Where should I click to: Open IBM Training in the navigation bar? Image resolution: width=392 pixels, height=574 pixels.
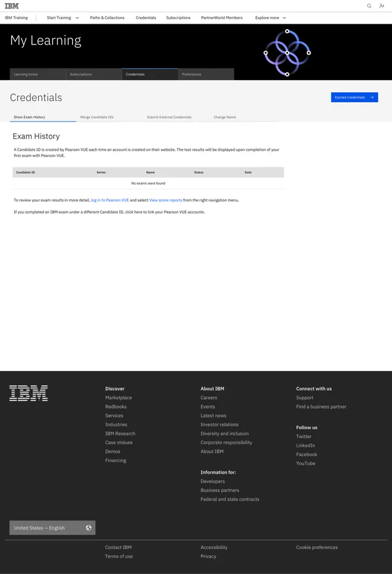(16, 18)
